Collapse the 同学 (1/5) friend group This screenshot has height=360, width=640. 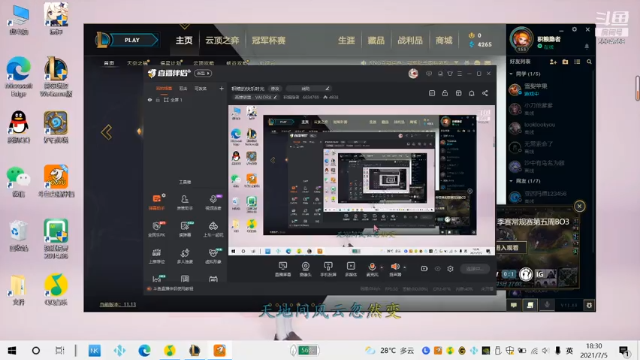click(511, 74)
